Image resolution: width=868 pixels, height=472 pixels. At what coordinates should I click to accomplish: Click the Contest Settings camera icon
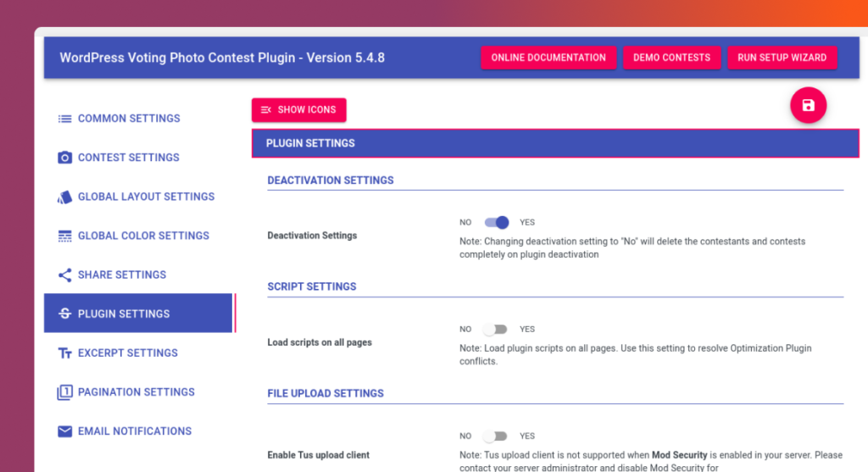tap(64, 158)
